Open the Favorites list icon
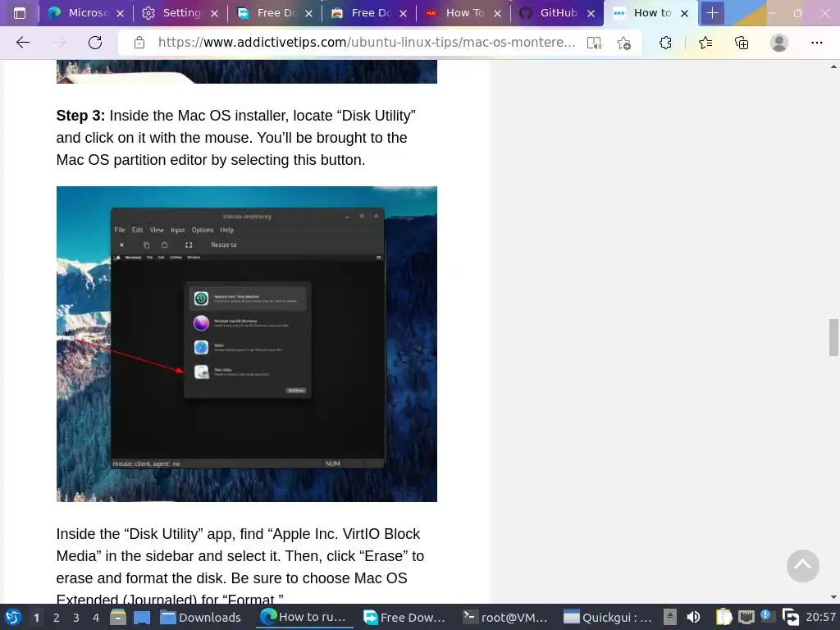 (x=705, y=43)
